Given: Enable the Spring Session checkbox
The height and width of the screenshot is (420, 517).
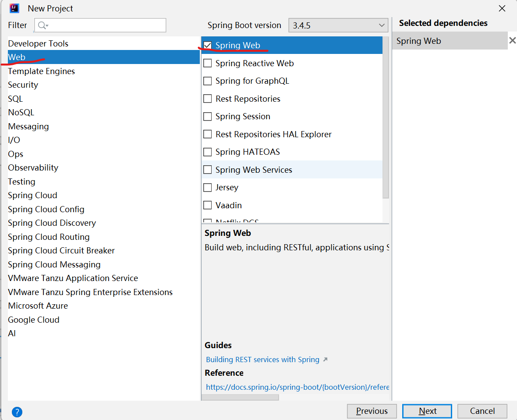Looking at the screenshot, I should 207,117.
